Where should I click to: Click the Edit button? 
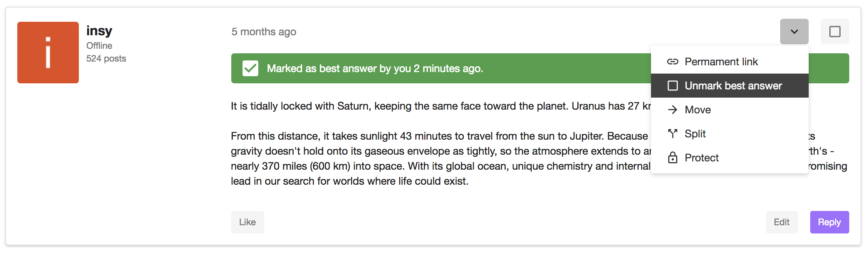click(x=782, y=222)
